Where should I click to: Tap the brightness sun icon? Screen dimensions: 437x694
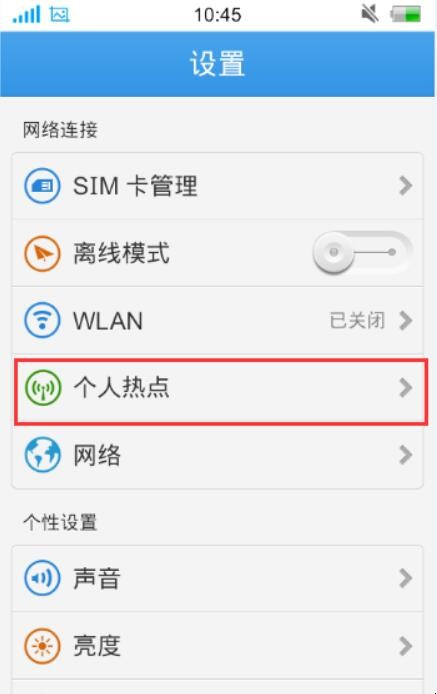42,646
